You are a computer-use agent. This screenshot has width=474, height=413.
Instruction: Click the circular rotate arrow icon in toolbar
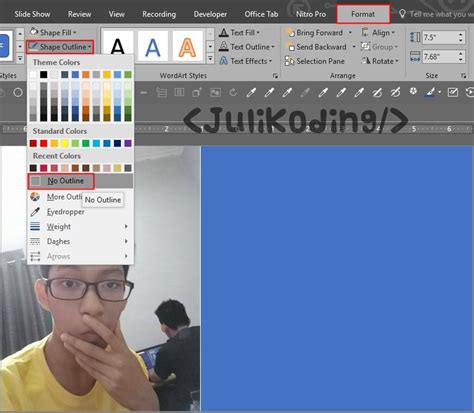[233, 92]
